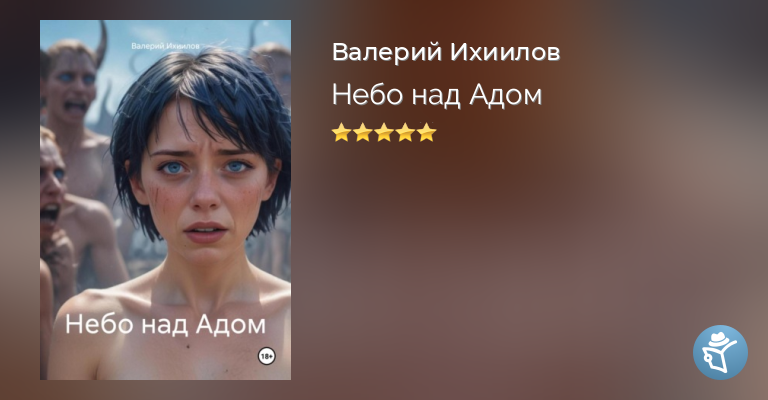Viewport: 768px width, 400px height.
Task: Give a fifth-star rating
Action: click(427, 132)
